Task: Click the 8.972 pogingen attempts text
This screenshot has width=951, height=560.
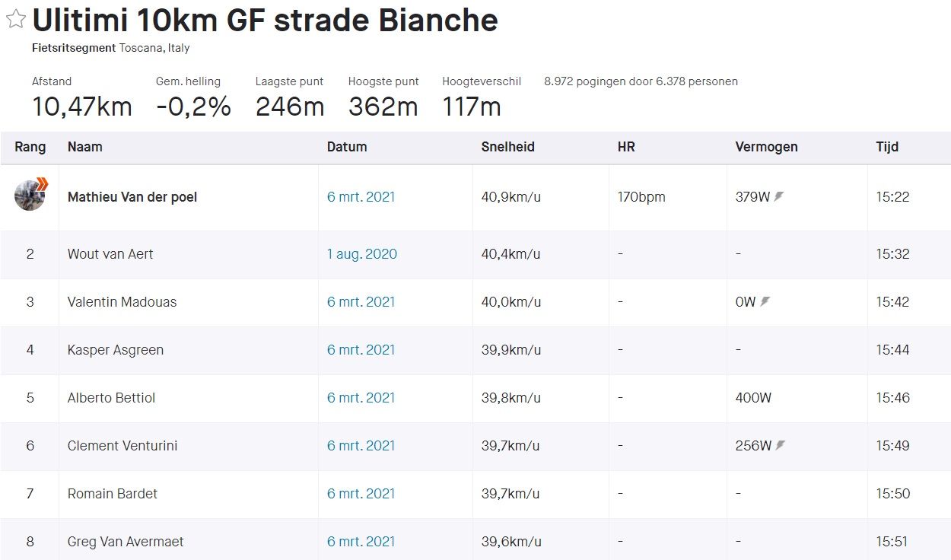Action: (641, 81)
